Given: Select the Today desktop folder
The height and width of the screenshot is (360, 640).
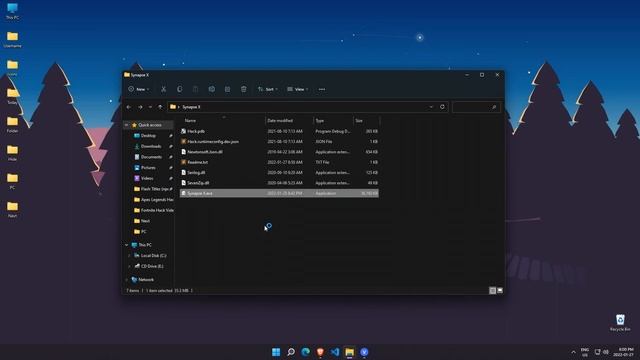Looking at the screenshot, I should click(12, 96).
